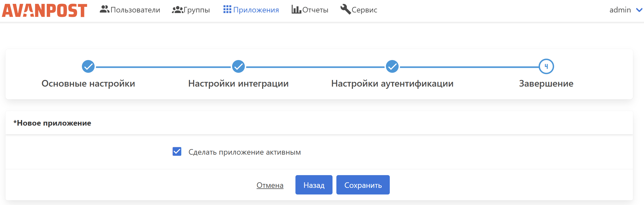Click the *Новое приложение heading
The width and height of the screenshot is (644, 205).
52,123
